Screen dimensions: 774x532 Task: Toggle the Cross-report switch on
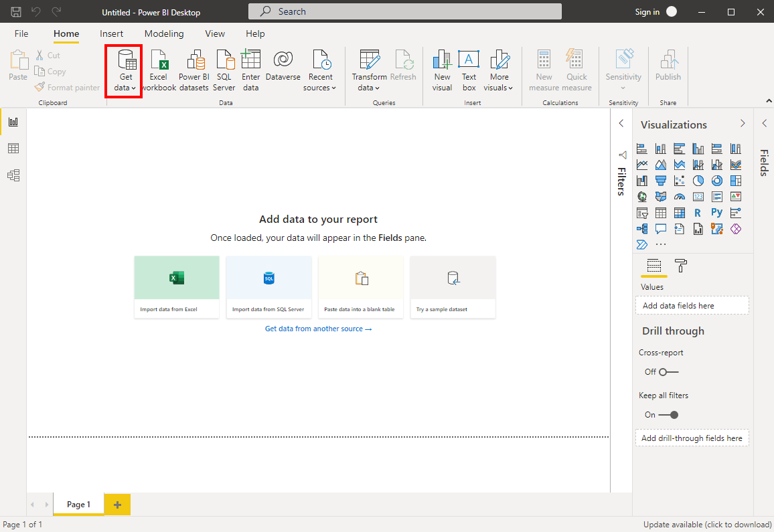[x=668, y=372]
